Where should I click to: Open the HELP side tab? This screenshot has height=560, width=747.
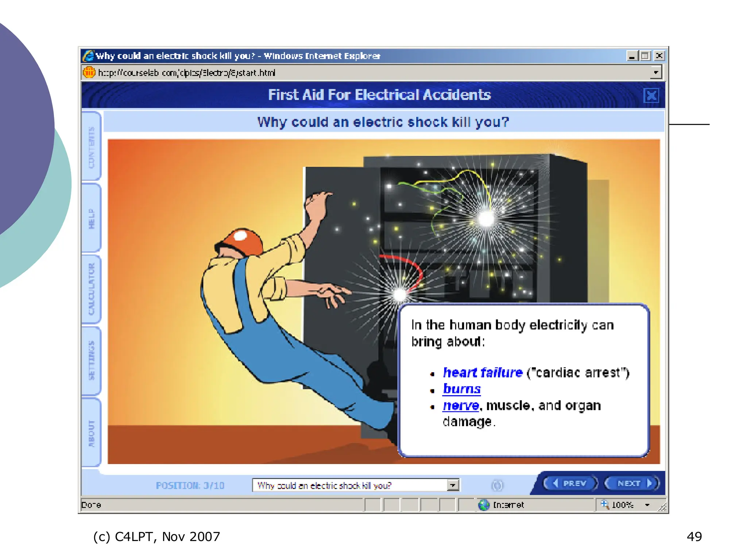pyautogui.click(x=91, y=218)
